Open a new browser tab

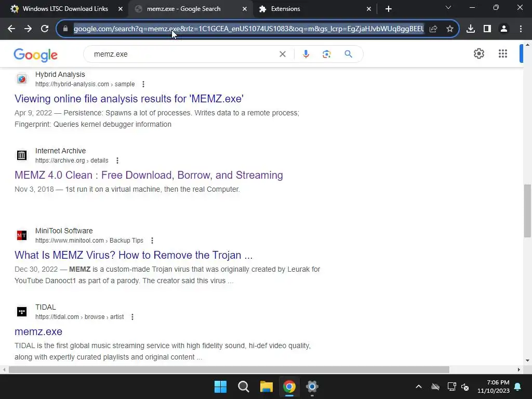(389, 9)
